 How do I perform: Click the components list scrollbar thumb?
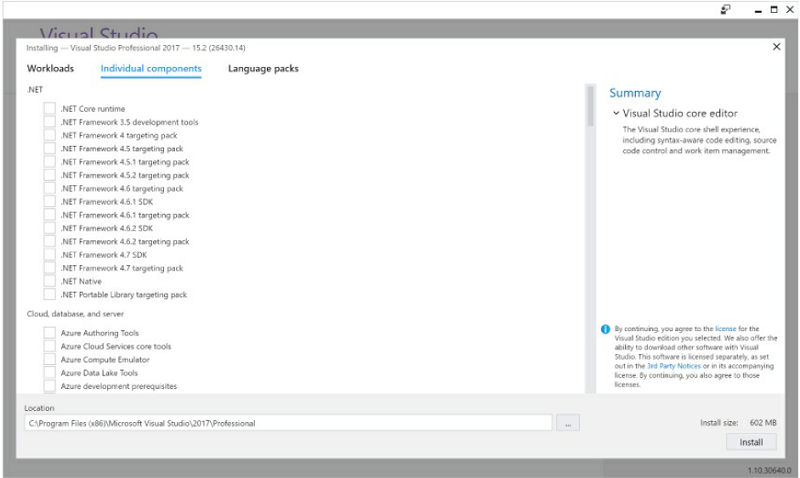pyautogui.click(x=590, y=106)
